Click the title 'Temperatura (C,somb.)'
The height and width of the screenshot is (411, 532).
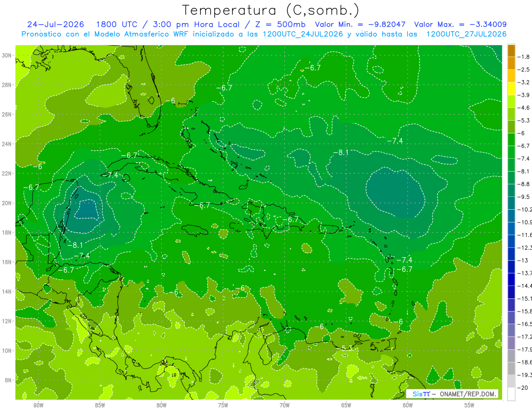click(270, 10)
